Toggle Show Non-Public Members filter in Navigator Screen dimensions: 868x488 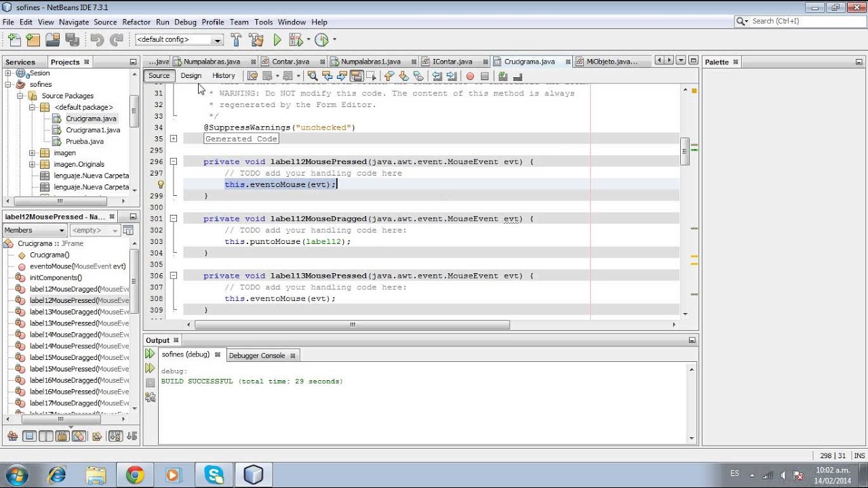pos(62,436)
